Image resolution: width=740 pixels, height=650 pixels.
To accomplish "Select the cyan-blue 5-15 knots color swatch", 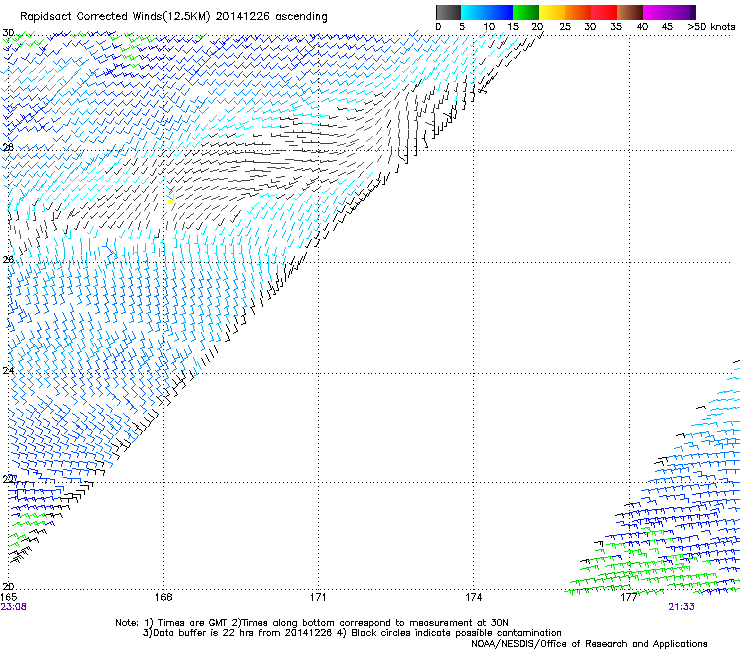I will click(x=487, y=12).
